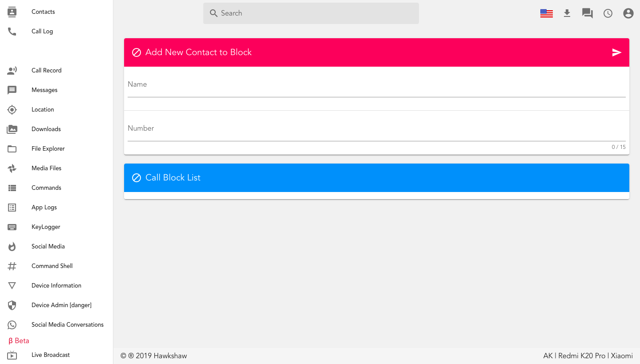Click the Device Information triangle icon
Image resolution: width=640 pixels, height=364 pixels.
click(12, 286)
